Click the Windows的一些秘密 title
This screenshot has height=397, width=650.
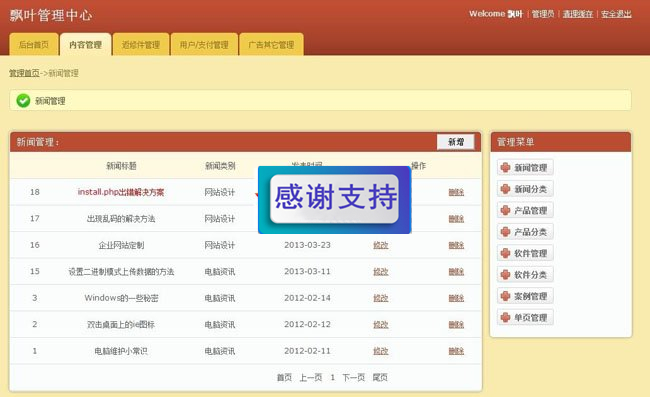(x=121, y=298)
